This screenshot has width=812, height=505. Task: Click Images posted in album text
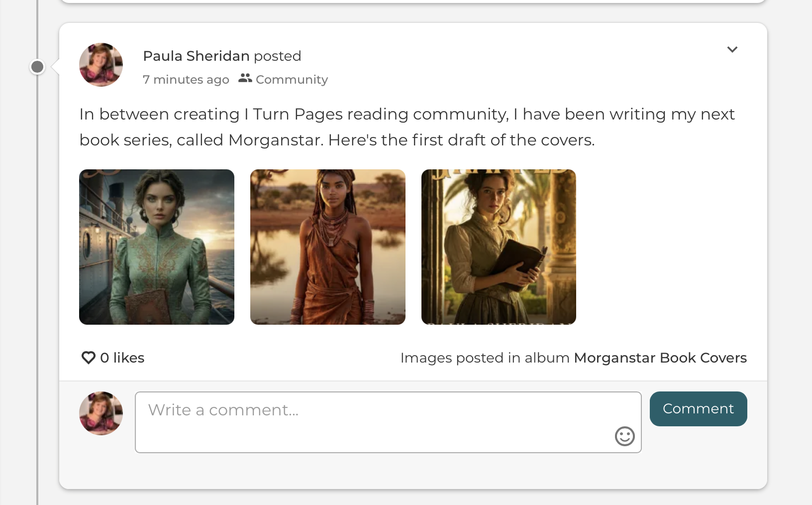[x=485, y=358]
